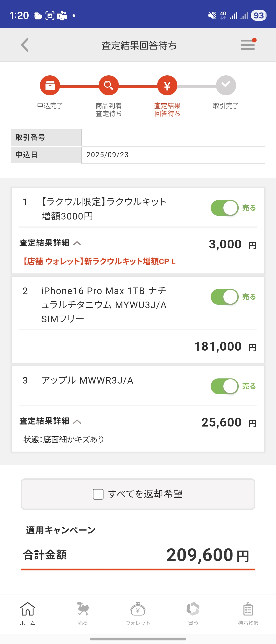This screenshot has width=276, height=644.
Task: Open the 持ち物帳 clipboard tab
Action: tap(248, 613)
